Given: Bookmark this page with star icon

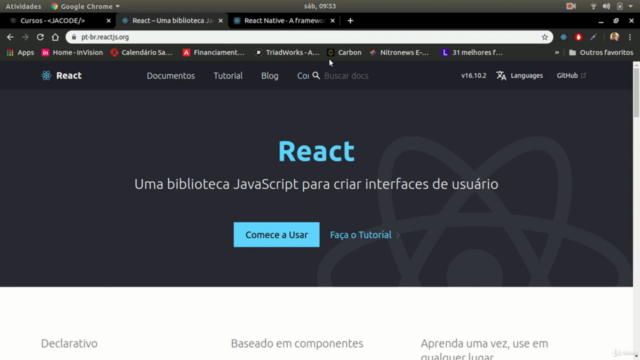Looking at the screenshot, I should pos(544,37).
